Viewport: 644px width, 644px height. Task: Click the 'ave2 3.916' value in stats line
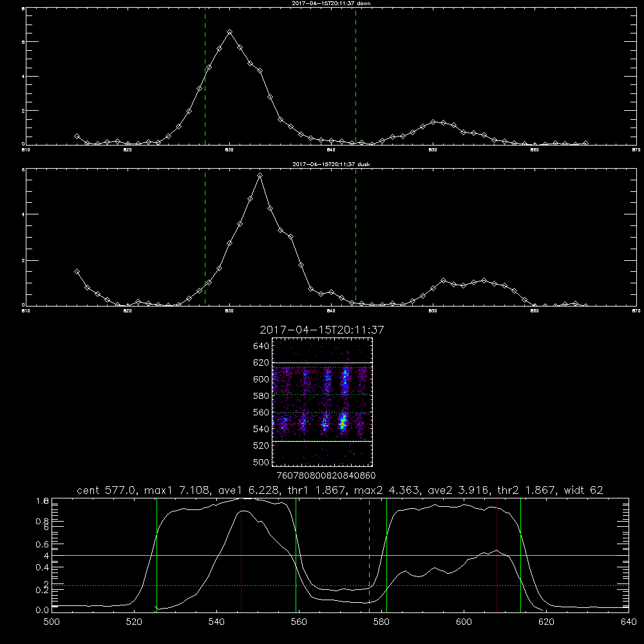[457, 490]
